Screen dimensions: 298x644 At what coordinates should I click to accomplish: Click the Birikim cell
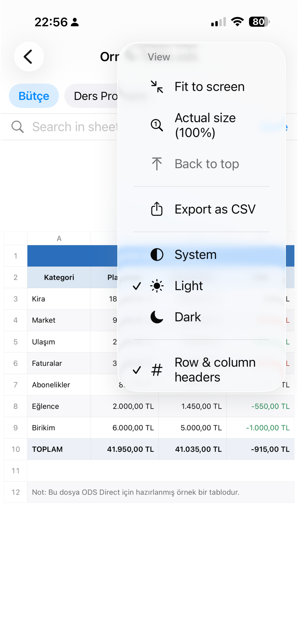pyautogui.click(x=59, y=428)
